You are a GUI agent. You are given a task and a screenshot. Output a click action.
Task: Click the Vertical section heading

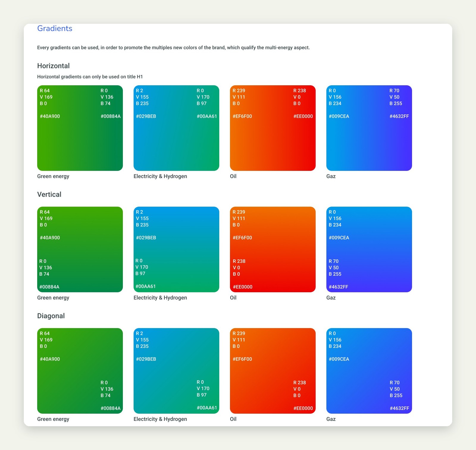pyautogui.click(x=49, y=194)
